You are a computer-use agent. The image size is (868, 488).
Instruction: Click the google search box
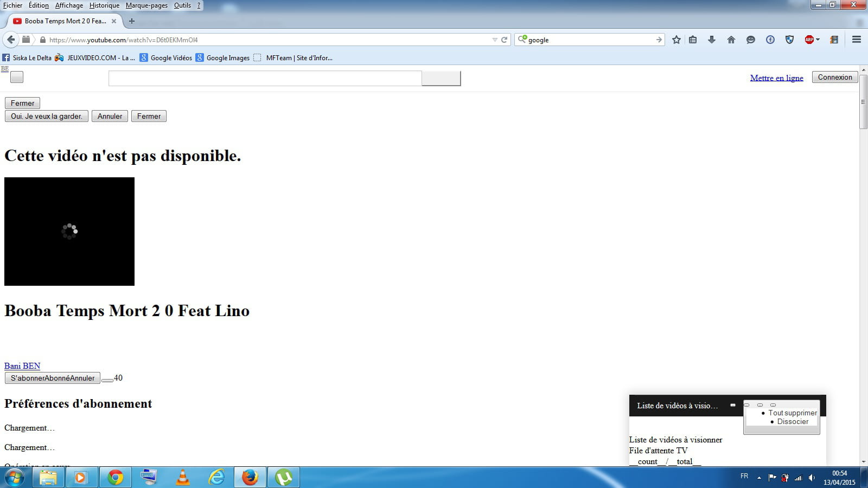[590, 40]
